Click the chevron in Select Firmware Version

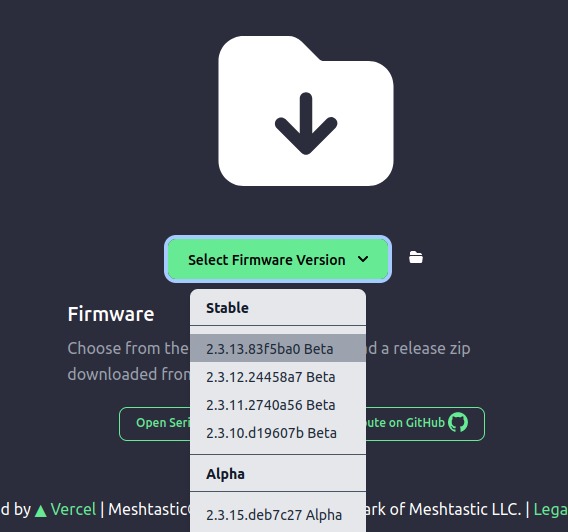pyautogui.click(x=363, y=259)
